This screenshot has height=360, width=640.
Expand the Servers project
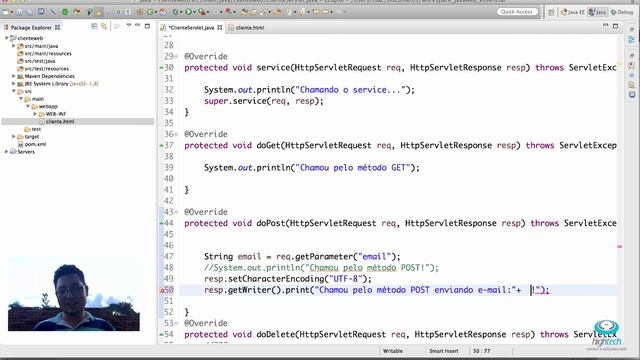click(x=7, y=151)
